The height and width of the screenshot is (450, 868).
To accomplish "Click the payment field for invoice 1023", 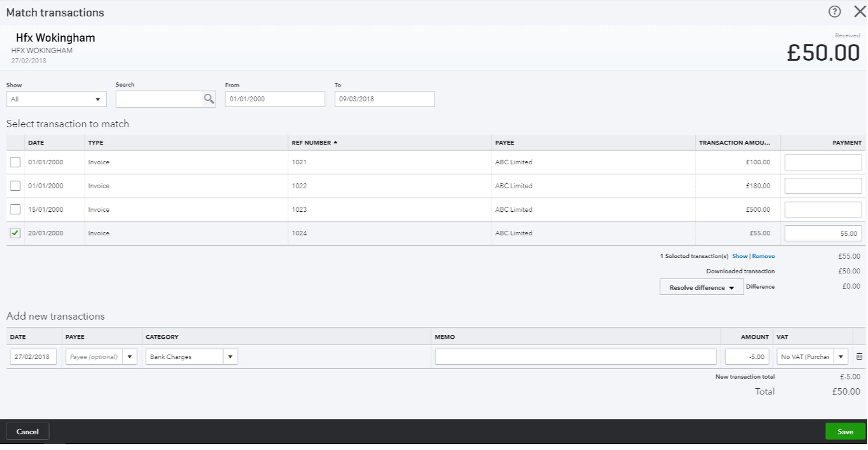I will pyautogui.click(x=823, y=210).
